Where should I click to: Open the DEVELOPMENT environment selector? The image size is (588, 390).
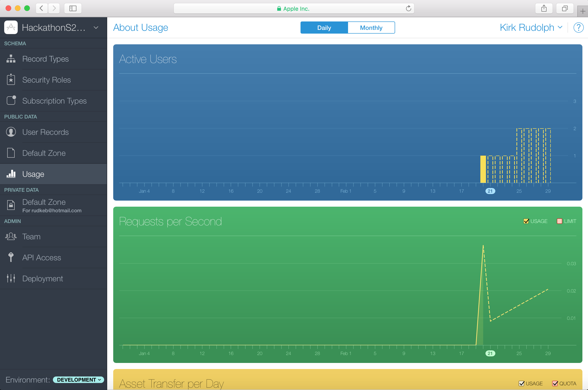point(79,380)
